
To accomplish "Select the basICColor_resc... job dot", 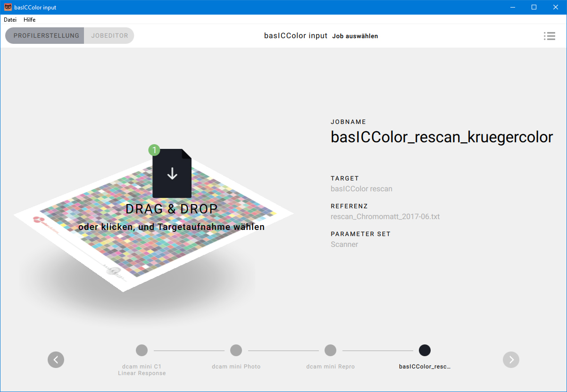I will (x=425, y=350).
